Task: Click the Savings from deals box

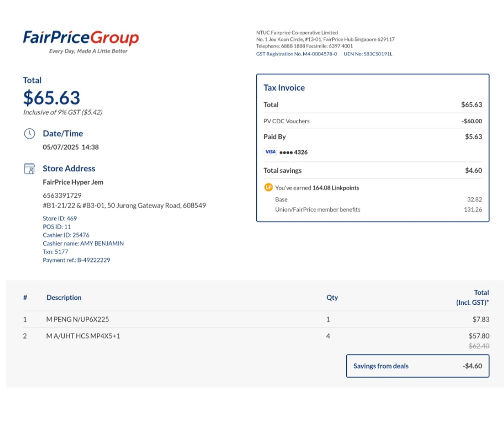Action: pyautogui.click(x=418, y=366)
